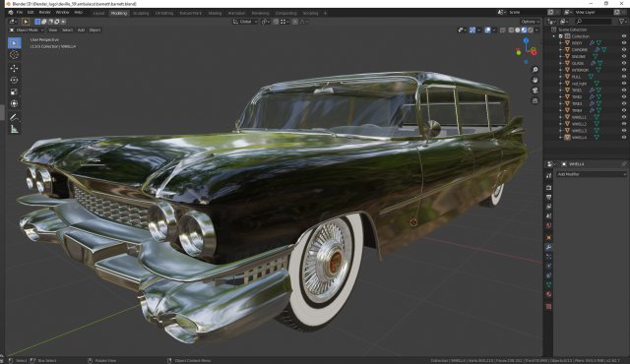Open the Object properties orange square tab
Viewport: 630px width, 364px height.
click(x=549, y=237)
